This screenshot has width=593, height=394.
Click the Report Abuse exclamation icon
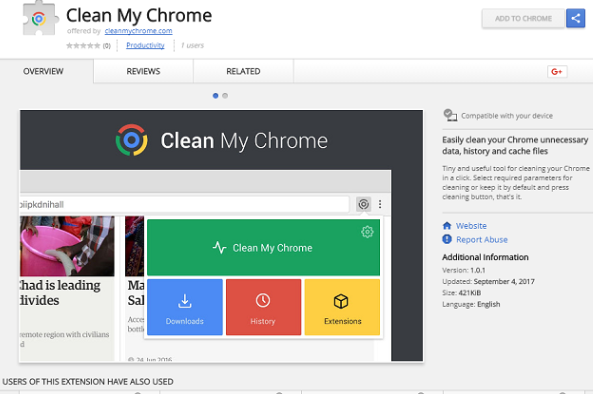(x=447, y=239)
